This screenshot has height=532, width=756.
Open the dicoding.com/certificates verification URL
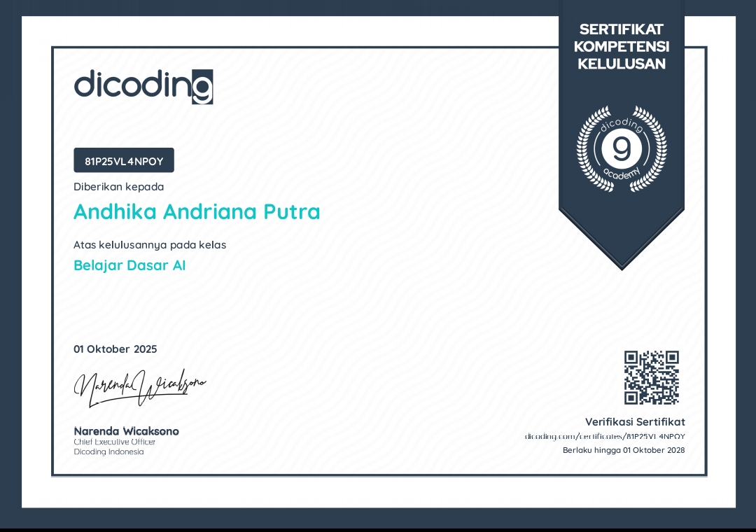[605, 436]
